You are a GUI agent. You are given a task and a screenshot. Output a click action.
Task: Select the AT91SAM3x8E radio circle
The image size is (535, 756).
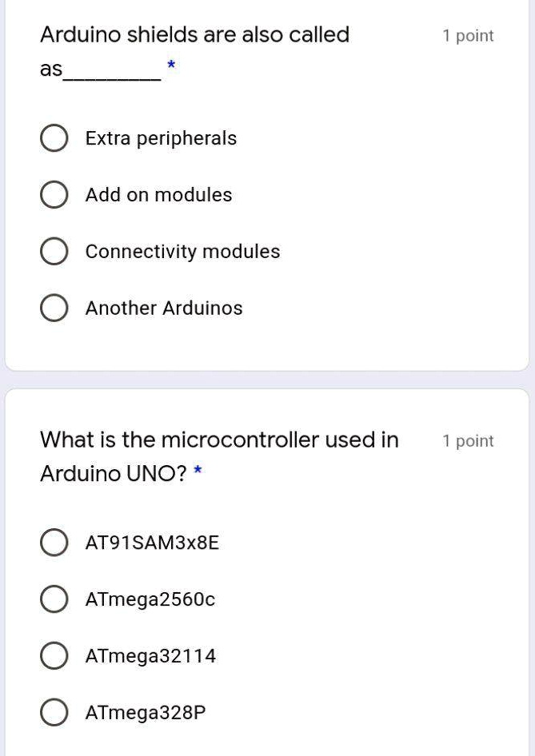click(54, 543)
